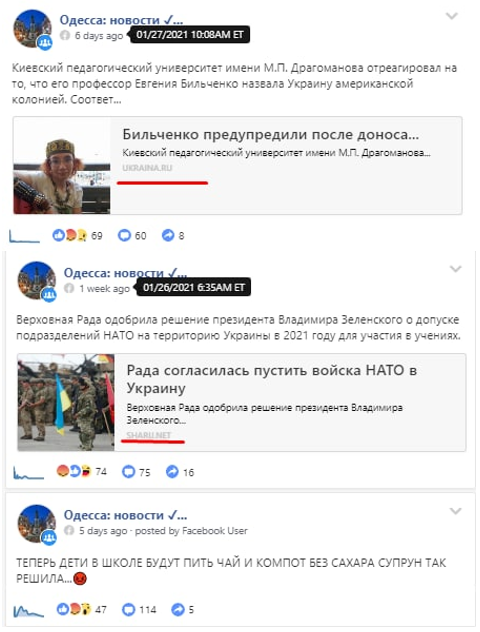The width and height of the screenshot is (480, 632).
Task: Click the share arrow icon showing 8
Action: (168, 235)
